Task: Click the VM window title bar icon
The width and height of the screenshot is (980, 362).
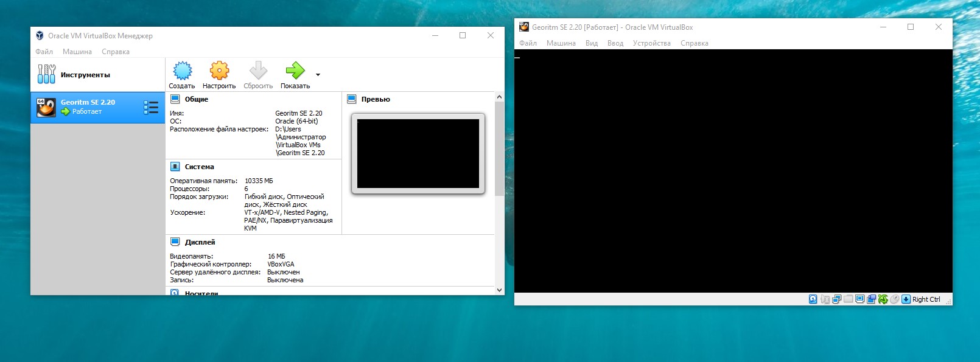Action: 523,27
